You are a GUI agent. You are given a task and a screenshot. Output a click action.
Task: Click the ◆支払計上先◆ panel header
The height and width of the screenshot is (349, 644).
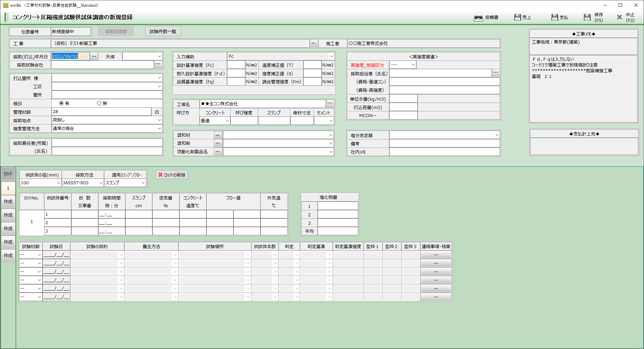(x=584, y=134)
